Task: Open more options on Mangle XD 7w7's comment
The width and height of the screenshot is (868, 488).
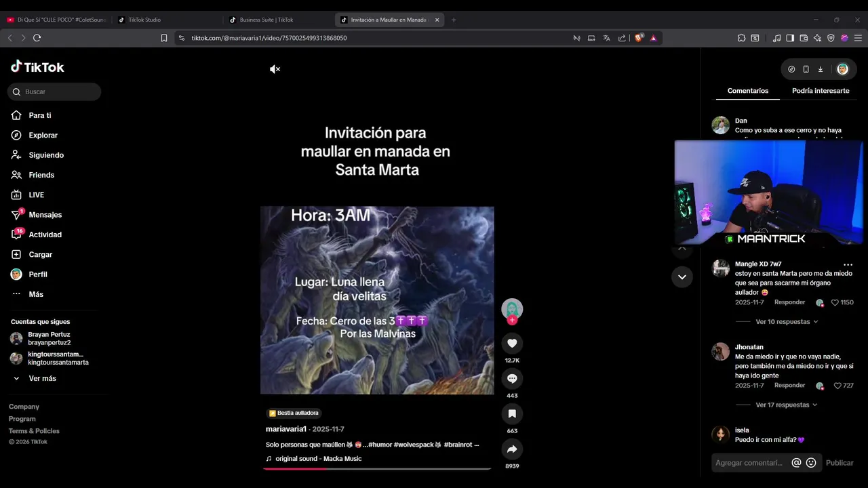Action: pyautogui.click(x=848, y=264)
